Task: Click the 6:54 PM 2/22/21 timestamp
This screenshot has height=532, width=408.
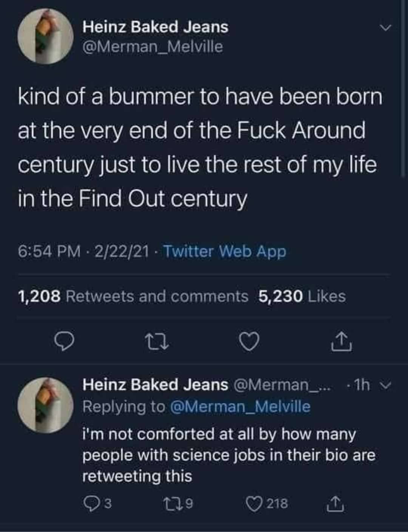Action: (83, 251)
